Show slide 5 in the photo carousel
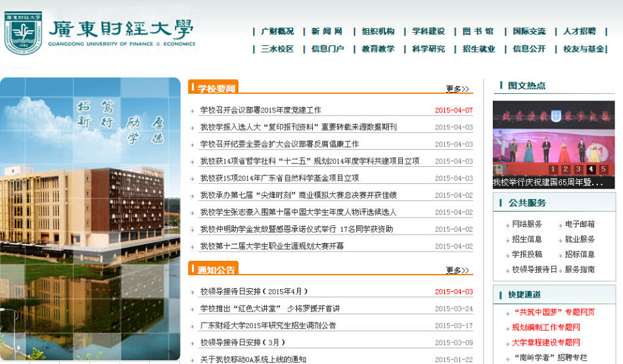The height and width of the screenshot is (364, 623). [x=603, y=170]
